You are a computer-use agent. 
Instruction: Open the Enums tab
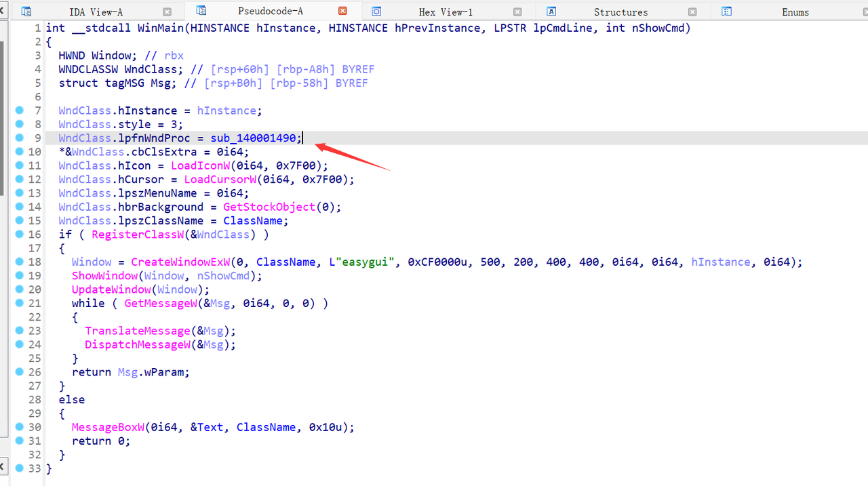(x=795, y=12)
